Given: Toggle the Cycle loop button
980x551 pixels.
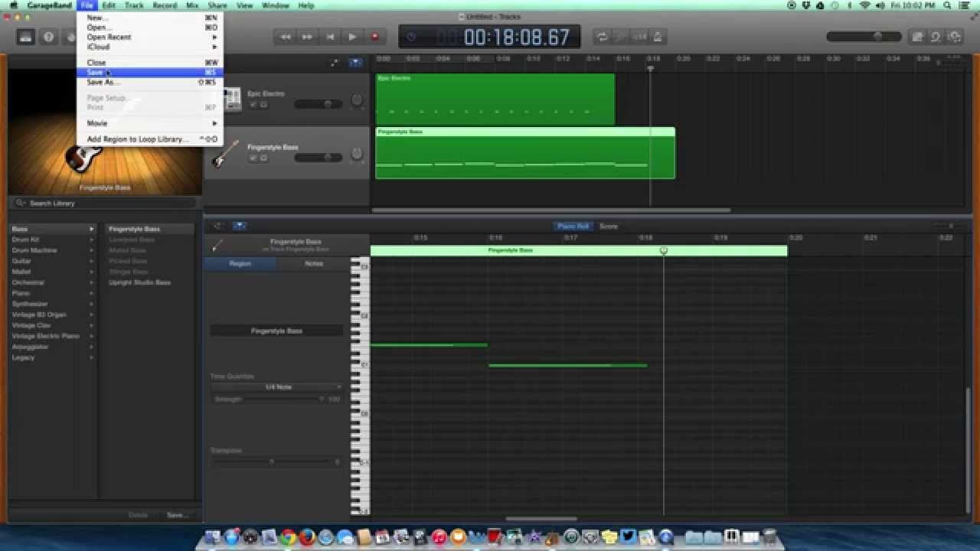Looking at the screenshot, I should pos(603,36).
